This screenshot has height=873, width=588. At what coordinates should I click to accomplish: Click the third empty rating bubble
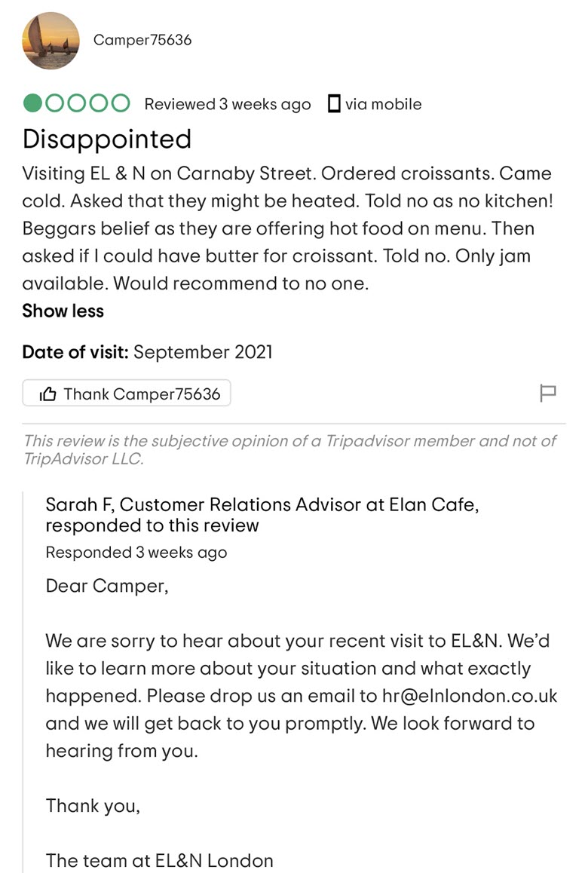coord(76,103)
